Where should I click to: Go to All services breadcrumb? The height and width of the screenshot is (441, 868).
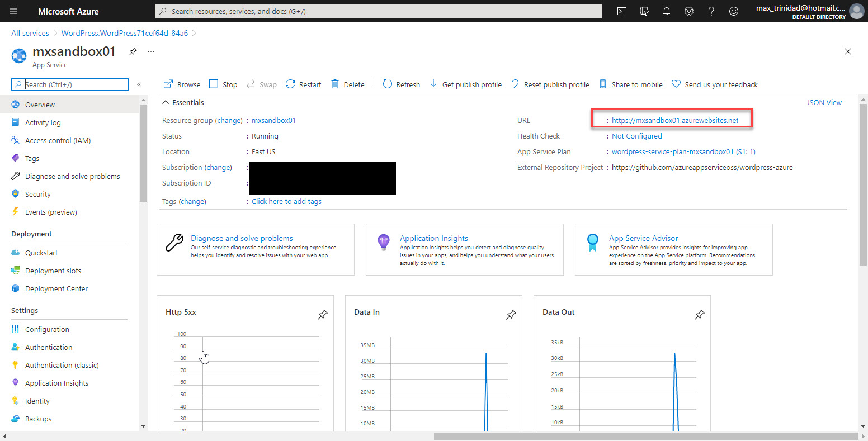(x=30, y=33)
